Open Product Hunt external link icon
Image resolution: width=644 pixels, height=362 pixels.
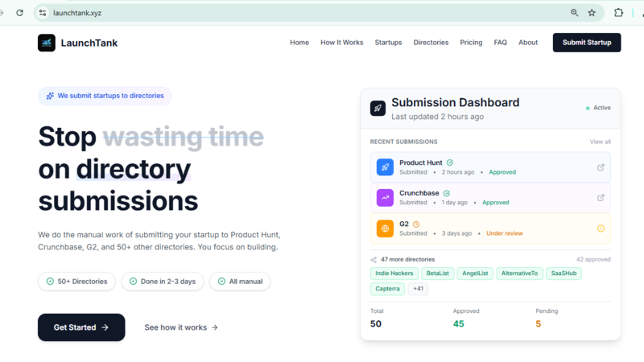[601, 167]
